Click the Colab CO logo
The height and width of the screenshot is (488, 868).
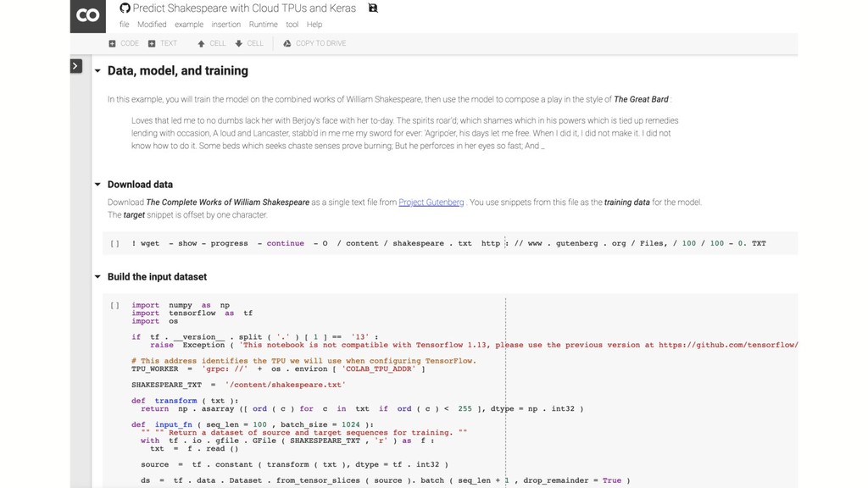(x=87, y=16)
